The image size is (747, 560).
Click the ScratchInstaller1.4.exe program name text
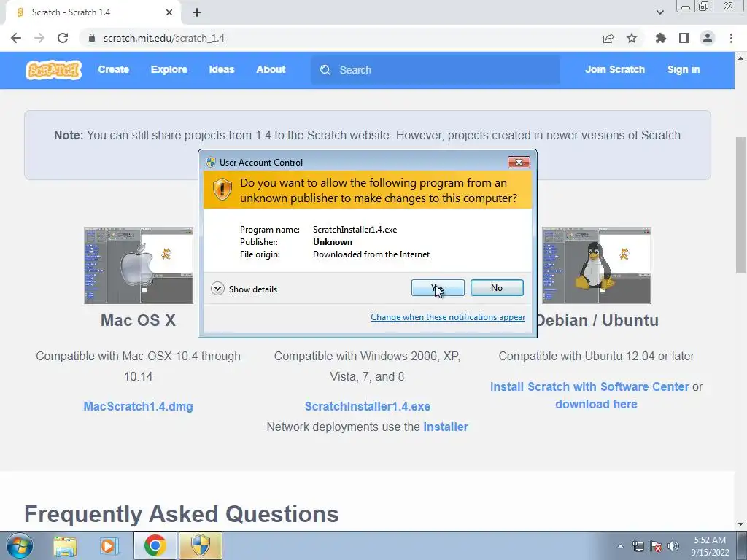pos(355,230)
